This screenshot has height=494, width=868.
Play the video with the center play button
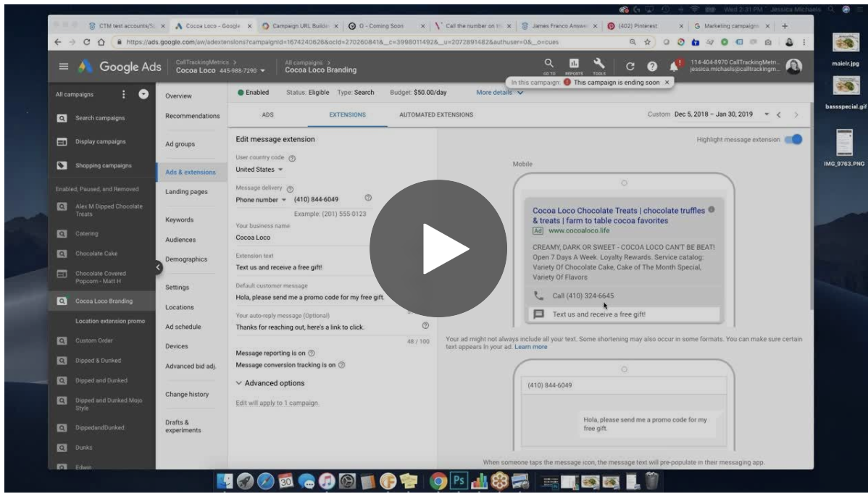(x=438, y=248)
